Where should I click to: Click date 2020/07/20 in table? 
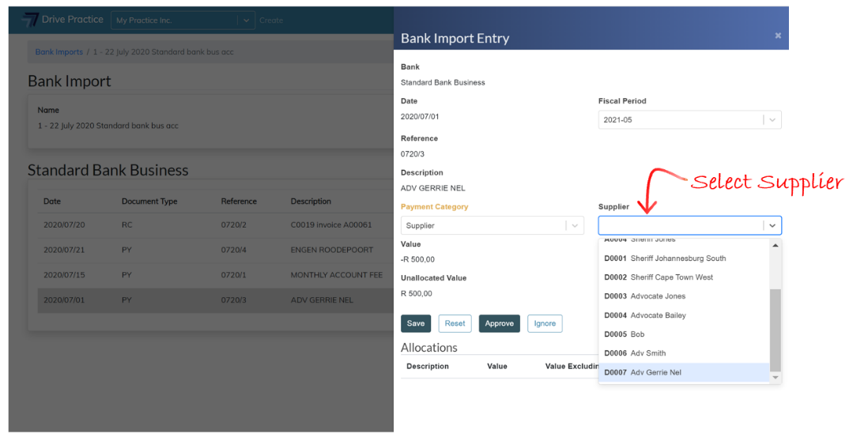coord(64,225)
